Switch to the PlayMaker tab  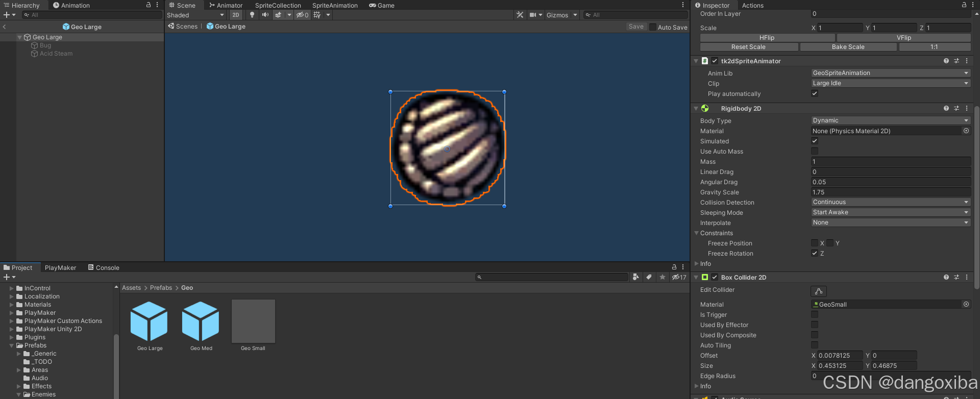(x=60, y=267)
